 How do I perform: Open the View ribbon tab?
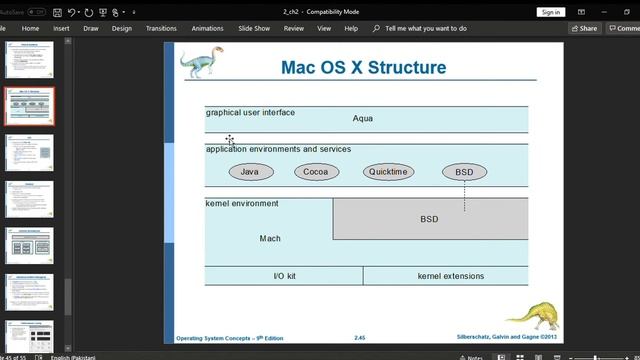(x=324, y=29)
